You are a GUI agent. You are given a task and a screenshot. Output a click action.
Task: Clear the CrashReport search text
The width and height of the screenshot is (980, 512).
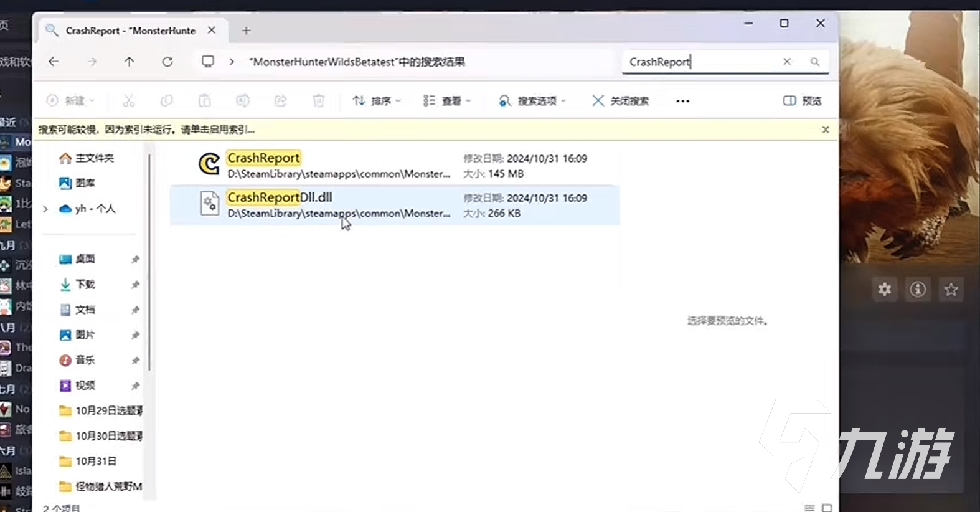[x=787, y=62]
